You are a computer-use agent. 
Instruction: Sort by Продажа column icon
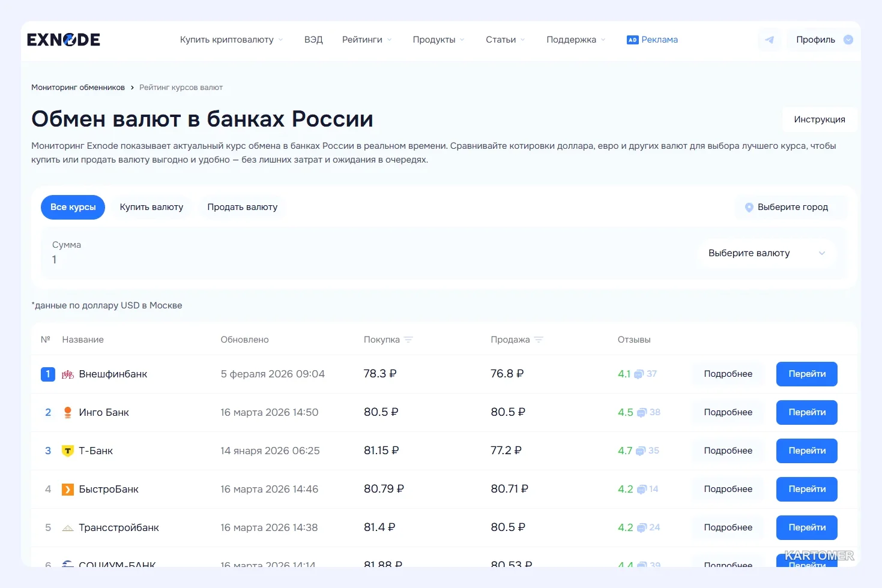click(x=539, y=340)
